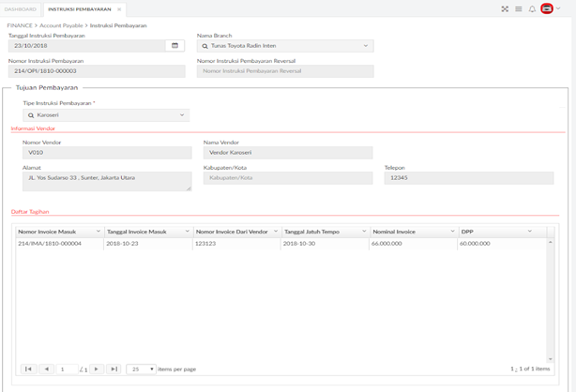The image size is (576, 392).
Task: Open the calendar date picker icon
Action: (174, 46)
